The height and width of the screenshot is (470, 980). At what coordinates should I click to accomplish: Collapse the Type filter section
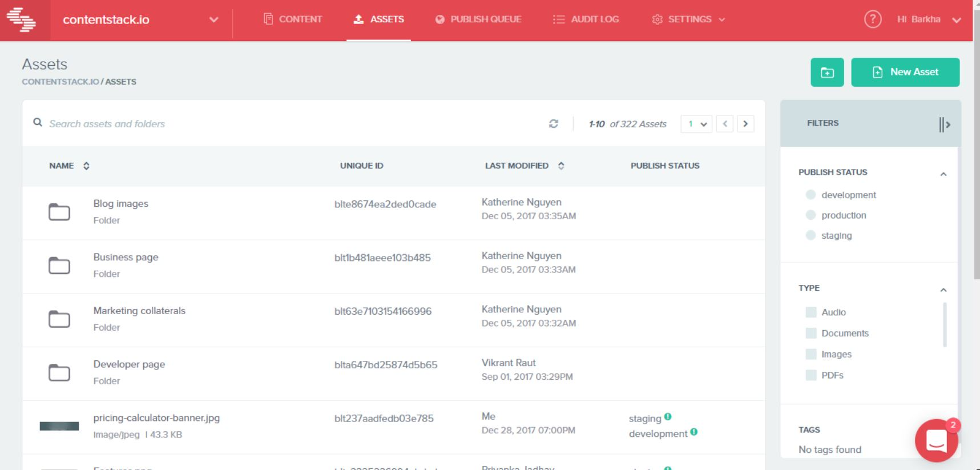[x=943, y=290]
